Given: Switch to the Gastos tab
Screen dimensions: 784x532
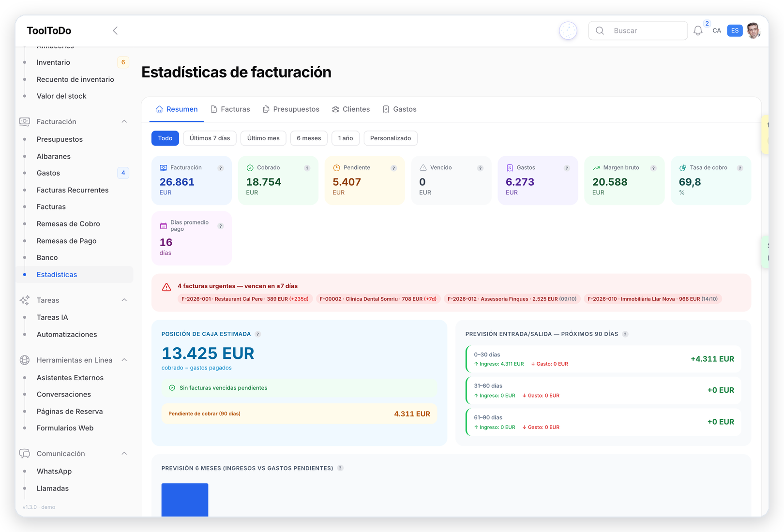Looking at the screenshot, I should click(399, 109).
